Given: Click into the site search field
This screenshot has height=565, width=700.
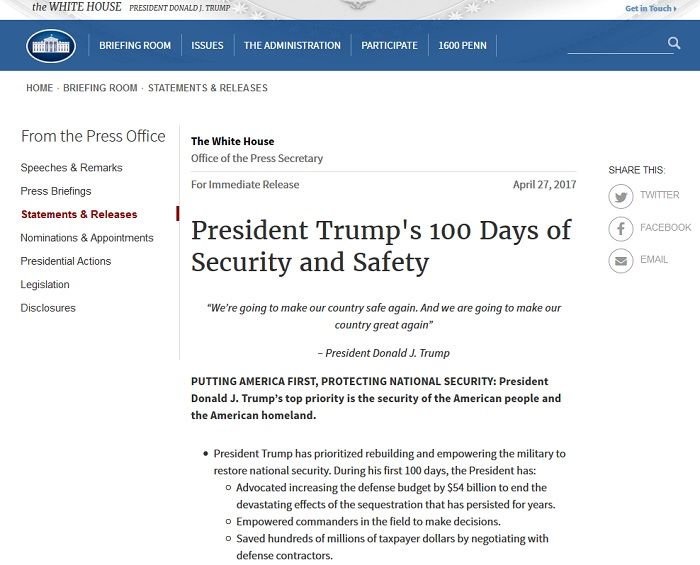Looking at the screenshot, I should pyautogui.click(x=617, y=45).
